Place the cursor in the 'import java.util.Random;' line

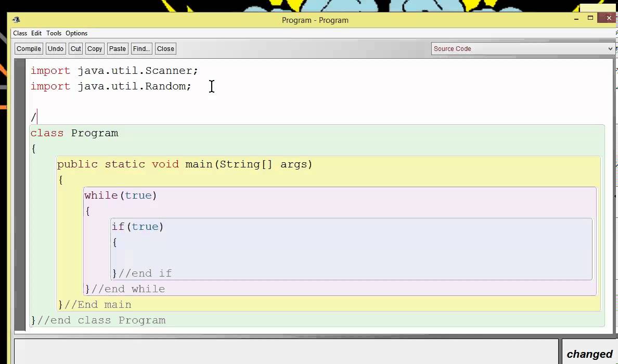tap(111, 86)
